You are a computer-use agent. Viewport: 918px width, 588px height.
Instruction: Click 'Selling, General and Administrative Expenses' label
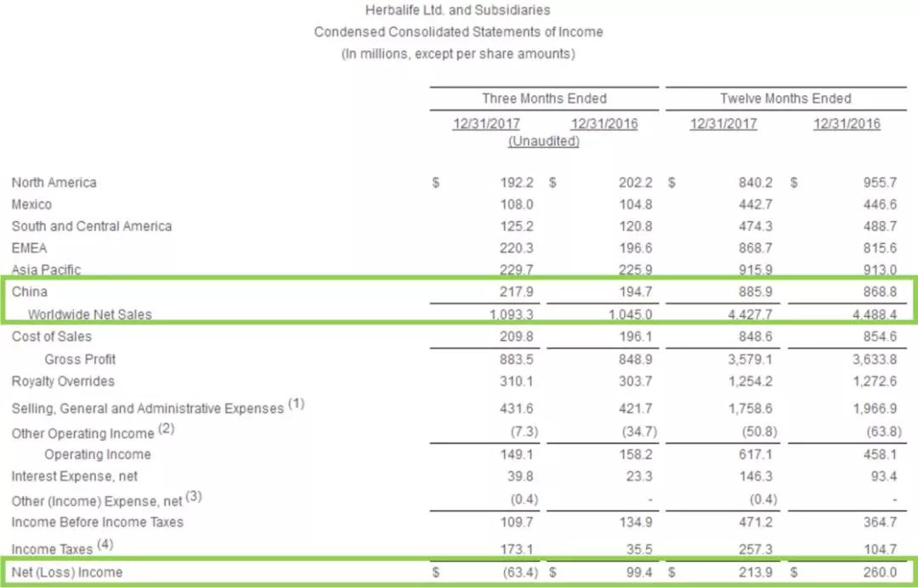pyautogui.click(x=148, y=409)
